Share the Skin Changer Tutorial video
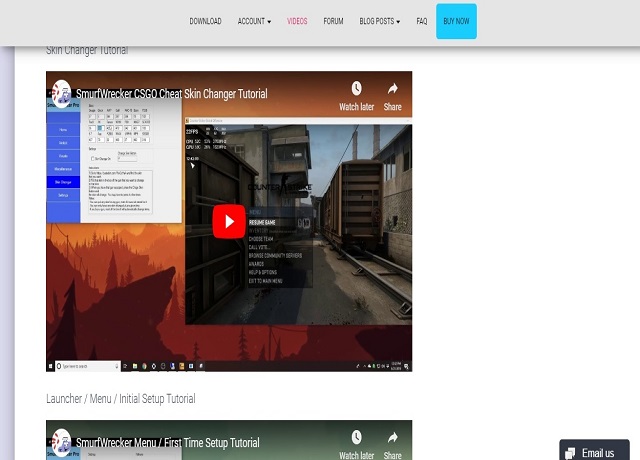This screenshot has height=460, width=640. tap(392, 95)
